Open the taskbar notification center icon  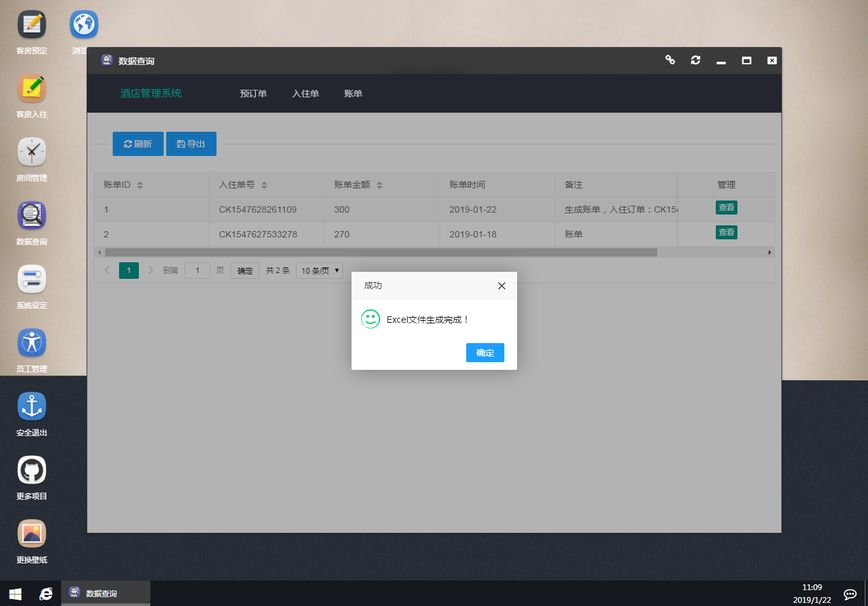point(850,594)
